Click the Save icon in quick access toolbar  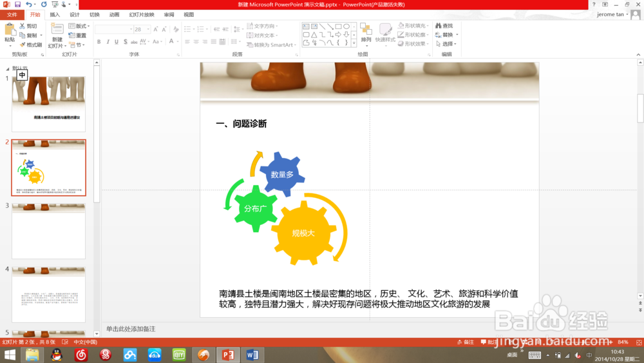[x=17, y=4]
